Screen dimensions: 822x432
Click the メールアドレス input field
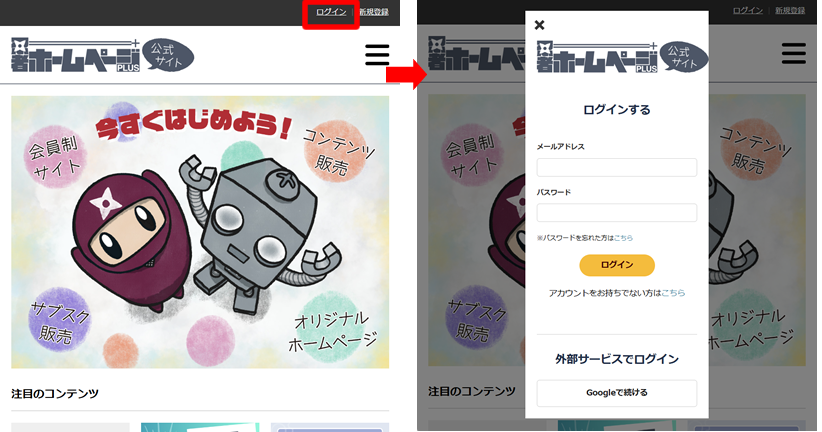click(x=616, y=167)
